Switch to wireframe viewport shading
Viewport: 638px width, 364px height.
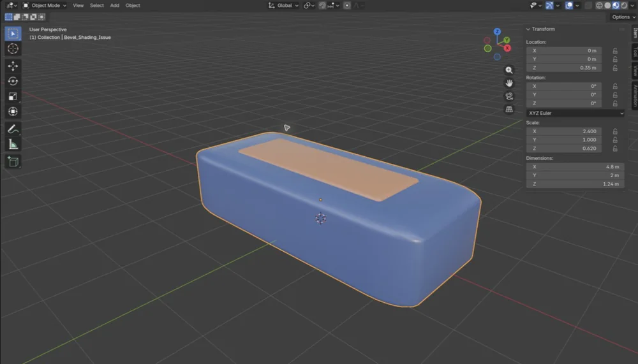(x=599, y=5)
